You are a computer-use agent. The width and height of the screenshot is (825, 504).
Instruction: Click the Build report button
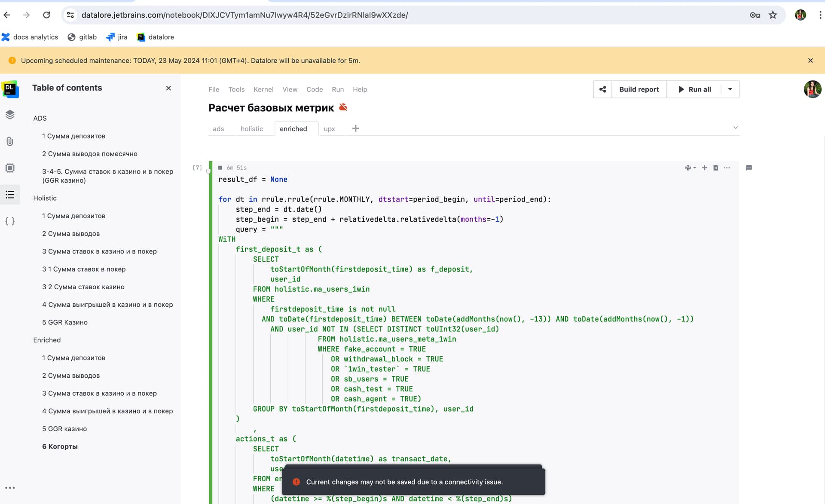639,89
